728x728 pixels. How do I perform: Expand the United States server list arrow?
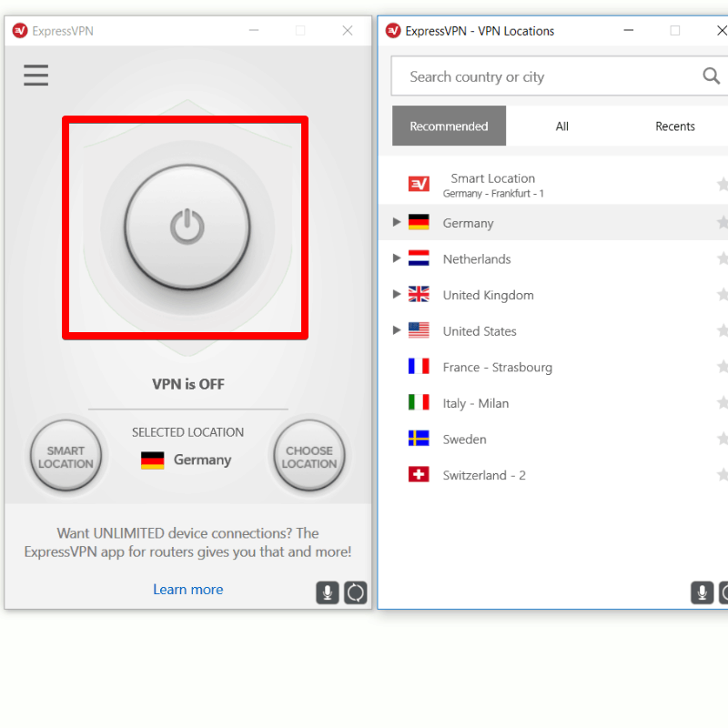pyautogui.click(x=397, y=330)
